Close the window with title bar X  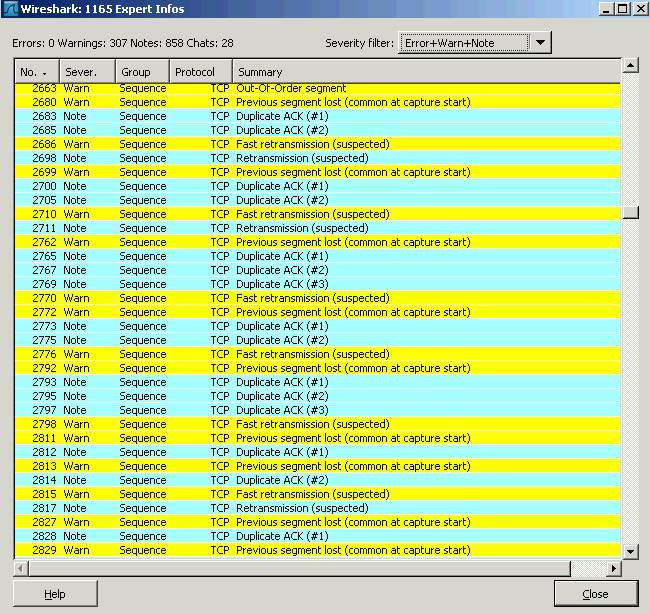[640, 9]
